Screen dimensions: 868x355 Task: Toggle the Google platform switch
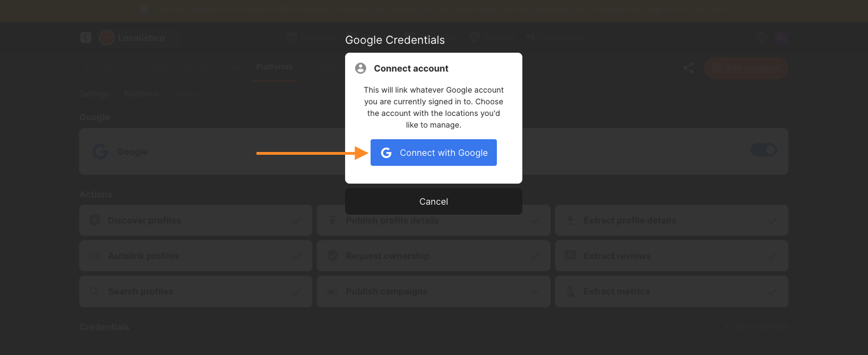(764, 150)
